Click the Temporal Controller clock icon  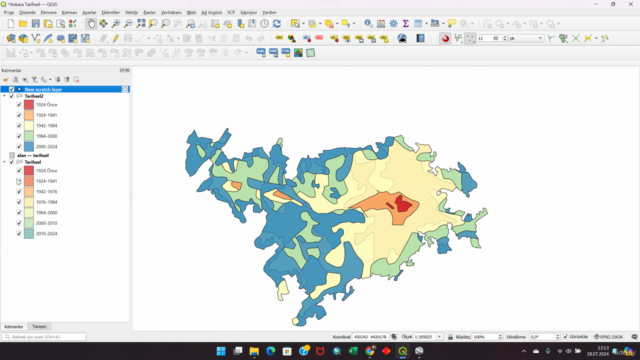[264, 24]
